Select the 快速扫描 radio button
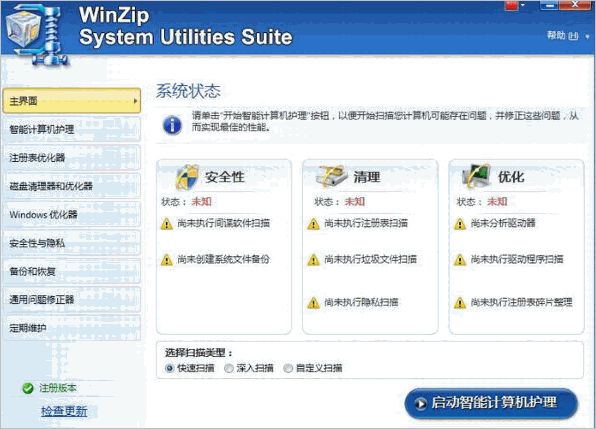The width and height of the screenshot is (596, 429). (x=170, y=368)
